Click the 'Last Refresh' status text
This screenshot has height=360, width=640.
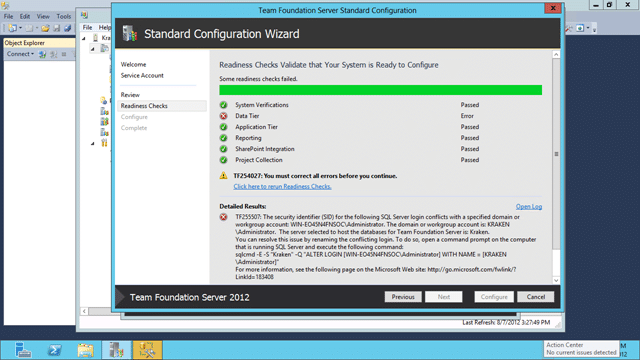(506, 322)
